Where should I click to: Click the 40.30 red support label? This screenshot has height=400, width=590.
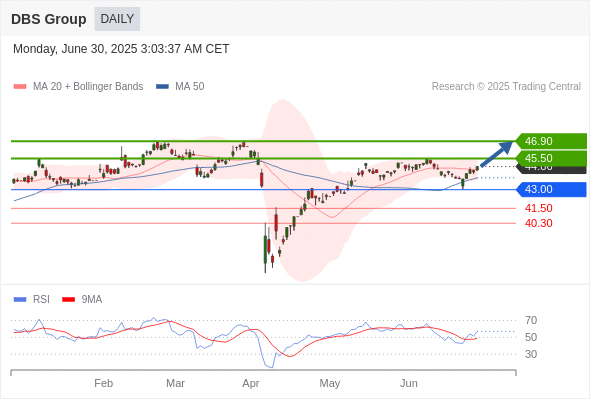(538, 223)
